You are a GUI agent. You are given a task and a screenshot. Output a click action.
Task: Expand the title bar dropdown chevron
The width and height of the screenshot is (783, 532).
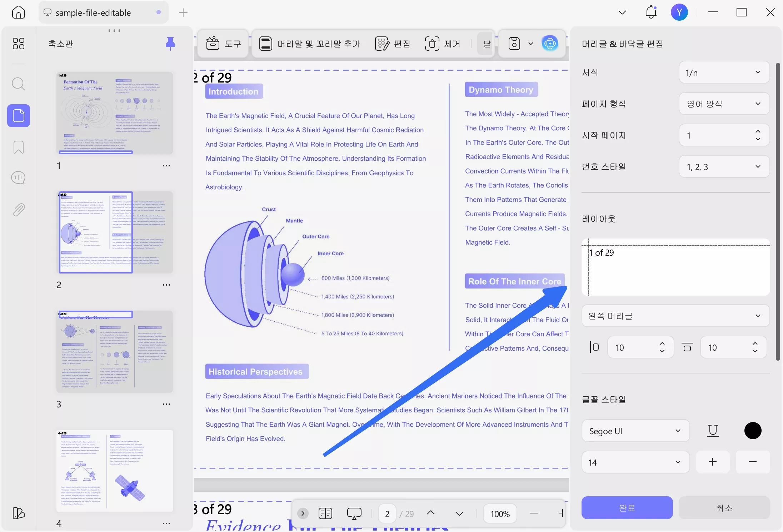click(622, 12)
